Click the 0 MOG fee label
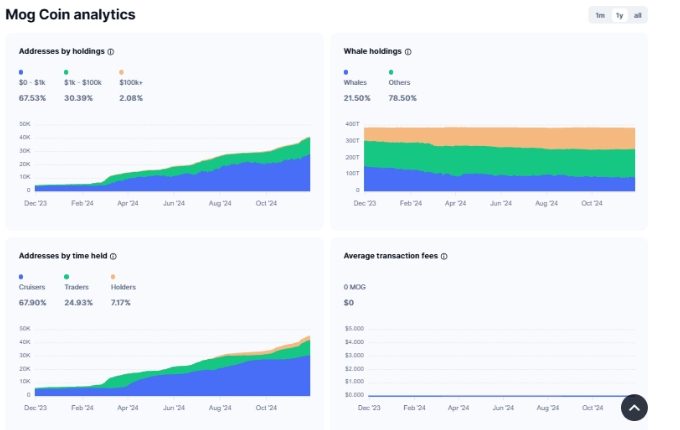The image size is (680, 430). (355, 287)
